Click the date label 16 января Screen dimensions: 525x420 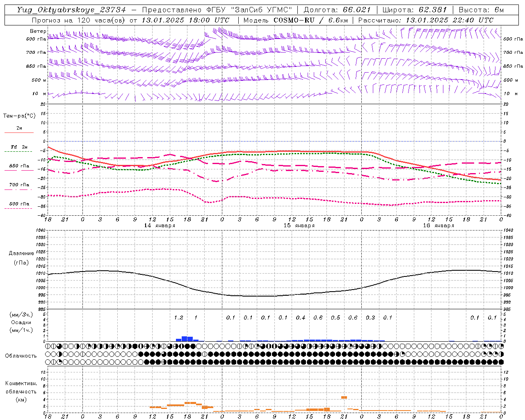coord(438,226)
